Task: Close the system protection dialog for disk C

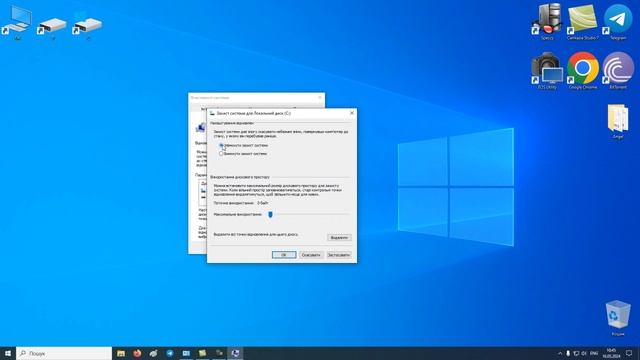Action: click(x=352, y=113)
